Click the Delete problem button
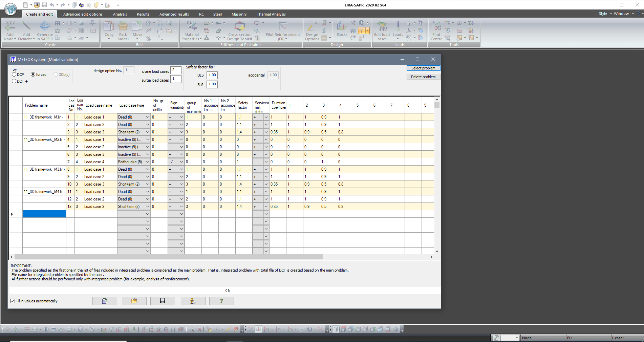Screen dimensions: 644x342 click(x=423, y=77)
